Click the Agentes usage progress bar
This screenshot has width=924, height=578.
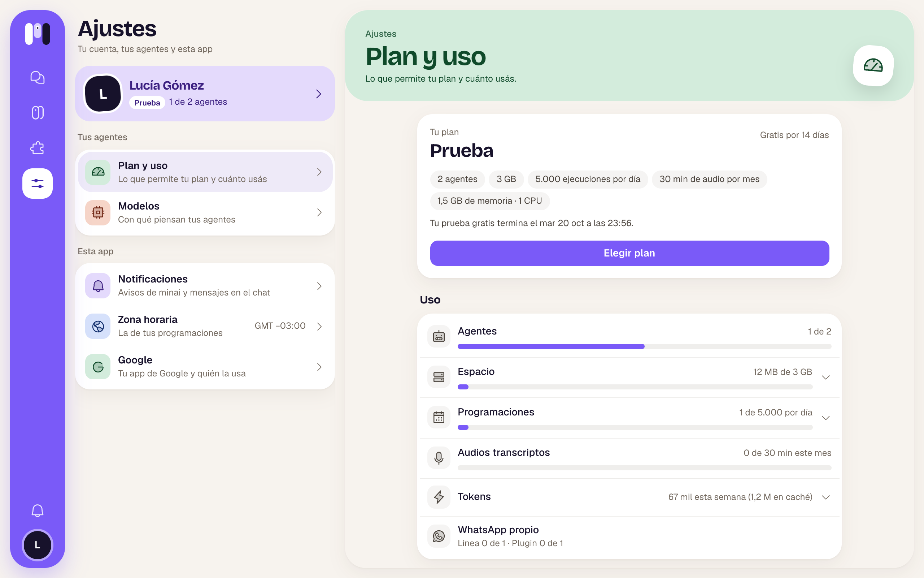click(644, 346)
